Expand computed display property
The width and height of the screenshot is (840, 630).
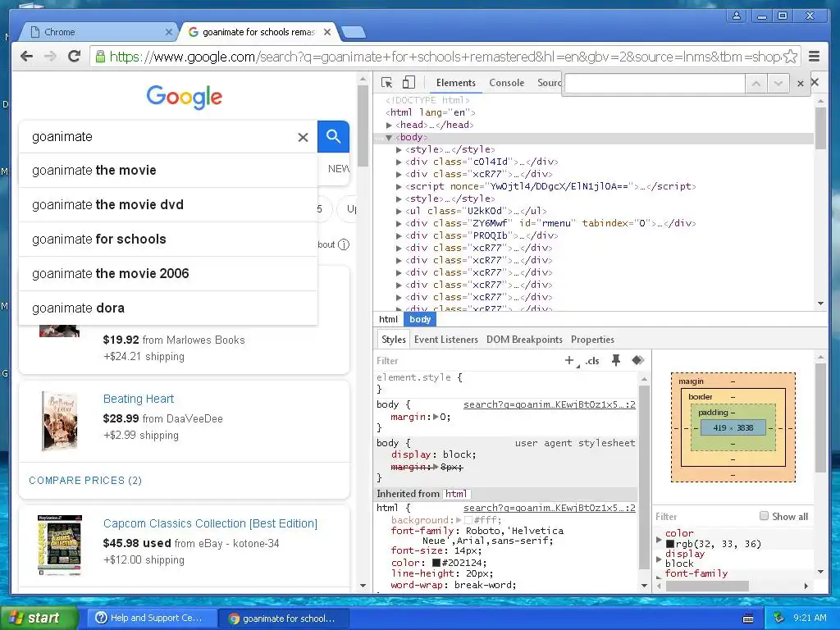[659, 559]
